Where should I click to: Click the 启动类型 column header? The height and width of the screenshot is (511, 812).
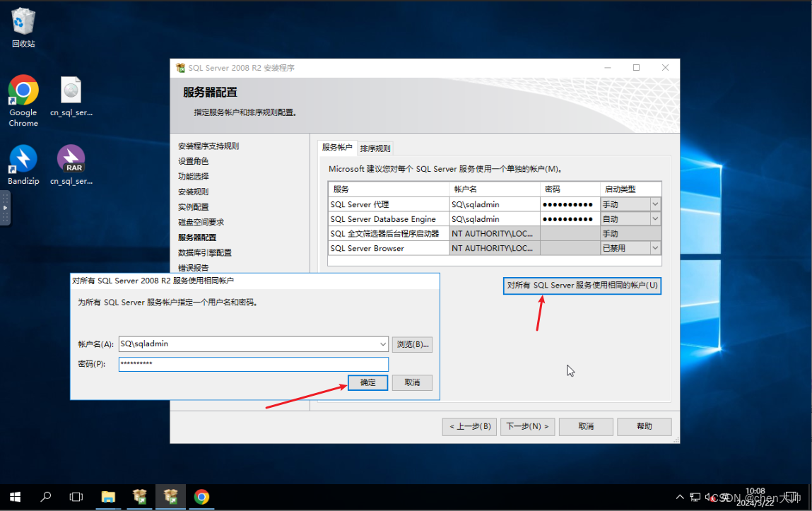[x=631, y=189]
